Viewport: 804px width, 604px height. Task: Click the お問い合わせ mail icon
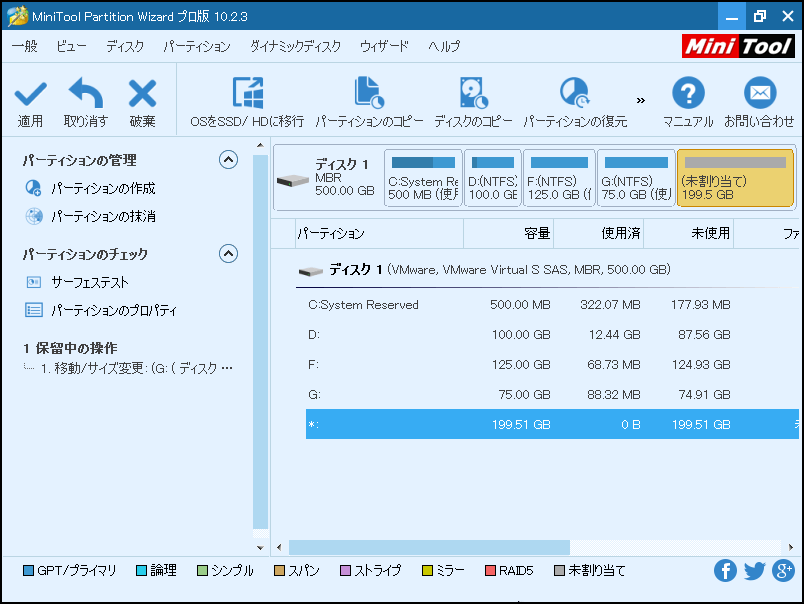click(760, 93)
